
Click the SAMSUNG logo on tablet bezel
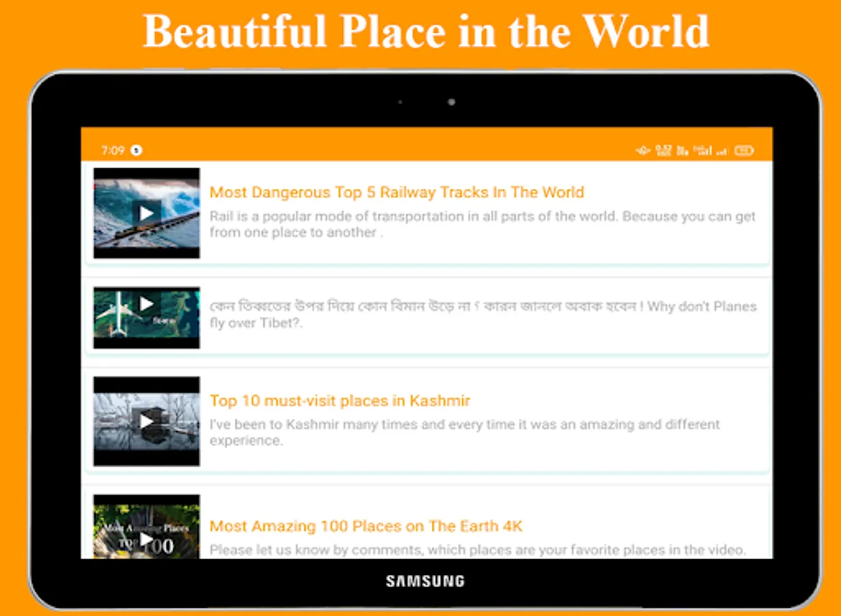point(425,582)
